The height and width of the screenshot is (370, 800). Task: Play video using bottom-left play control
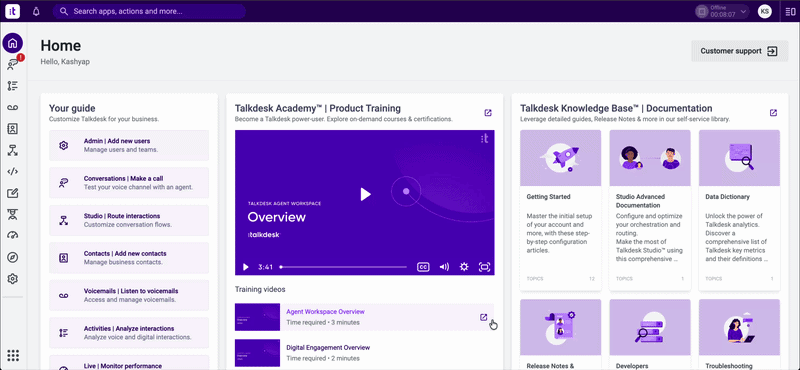point(245,267)
